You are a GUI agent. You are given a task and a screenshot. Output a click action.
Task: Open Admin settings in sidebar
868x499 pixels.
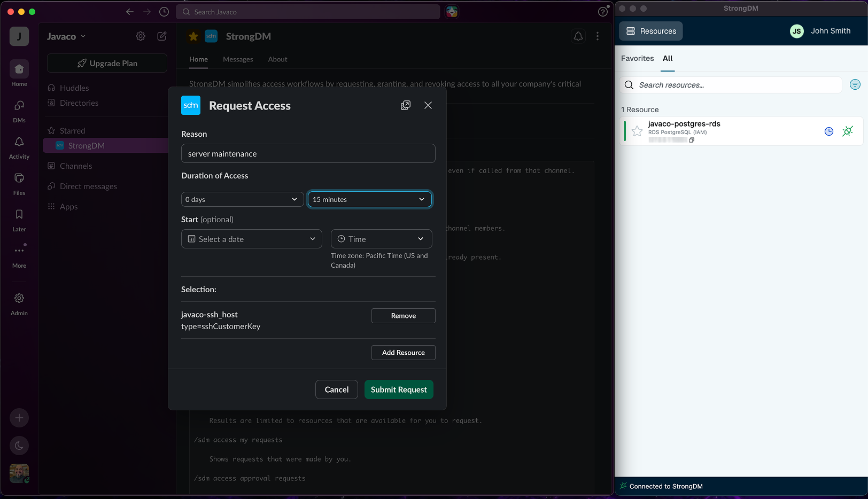tap(19, 303)
